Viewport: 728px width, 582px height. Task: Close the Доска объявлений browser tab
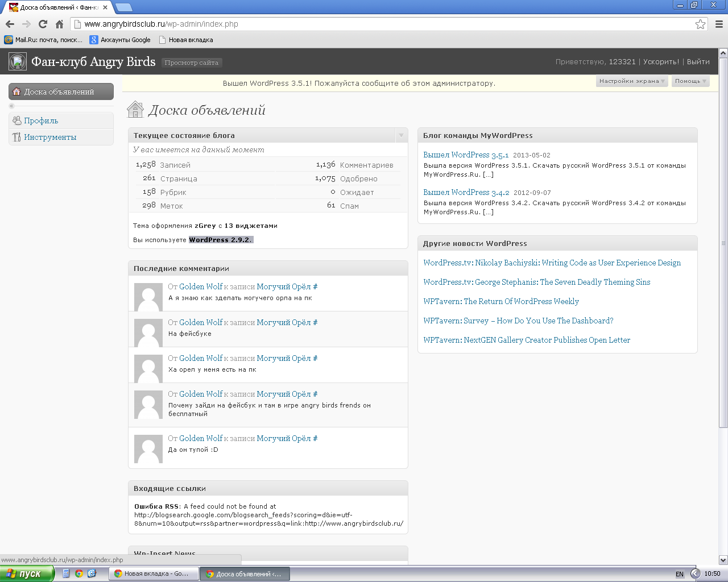point(105,7)
